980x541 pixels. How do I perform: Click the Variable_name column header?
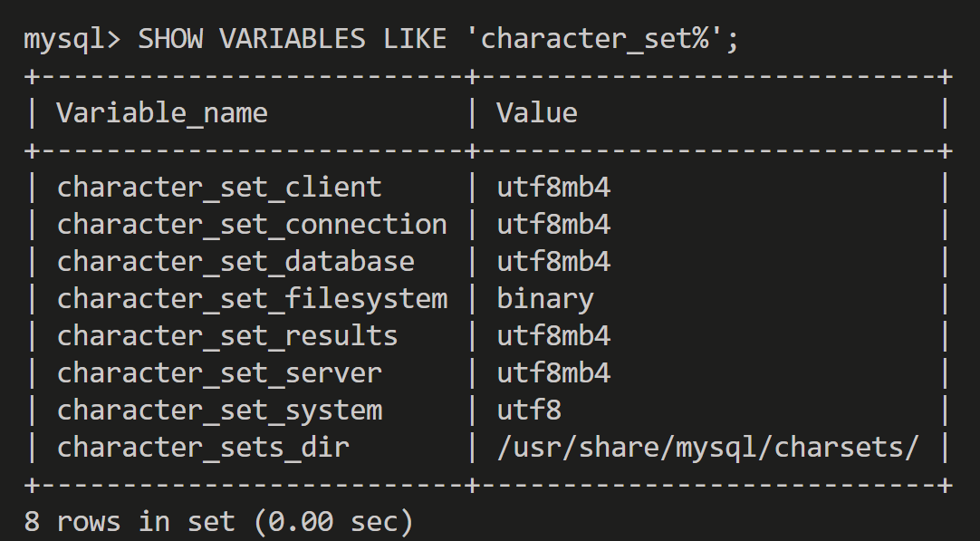point(162,113)
